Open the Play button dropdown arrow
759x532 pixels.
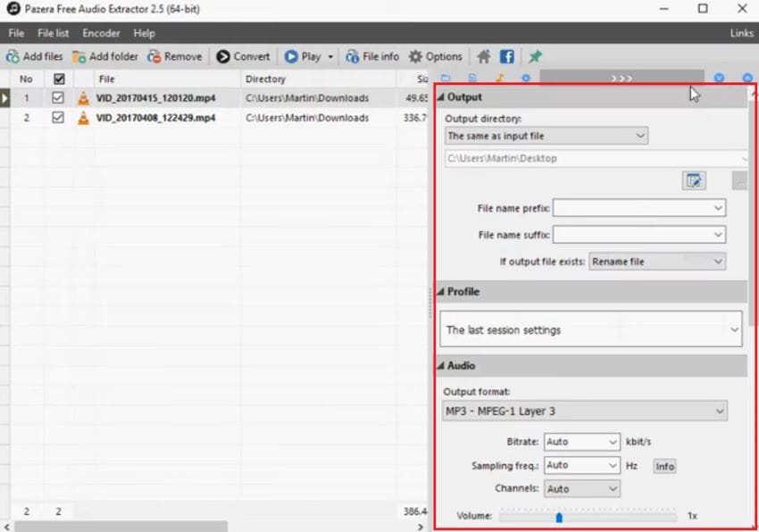(330, 56)
